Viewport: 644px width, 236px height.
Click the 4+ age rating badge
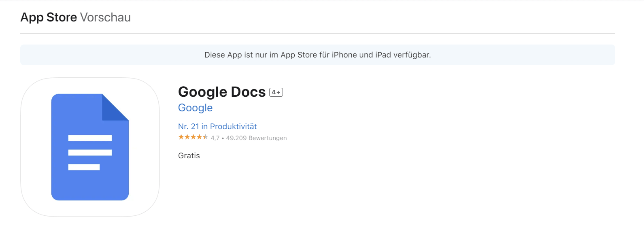click(276, 92)
